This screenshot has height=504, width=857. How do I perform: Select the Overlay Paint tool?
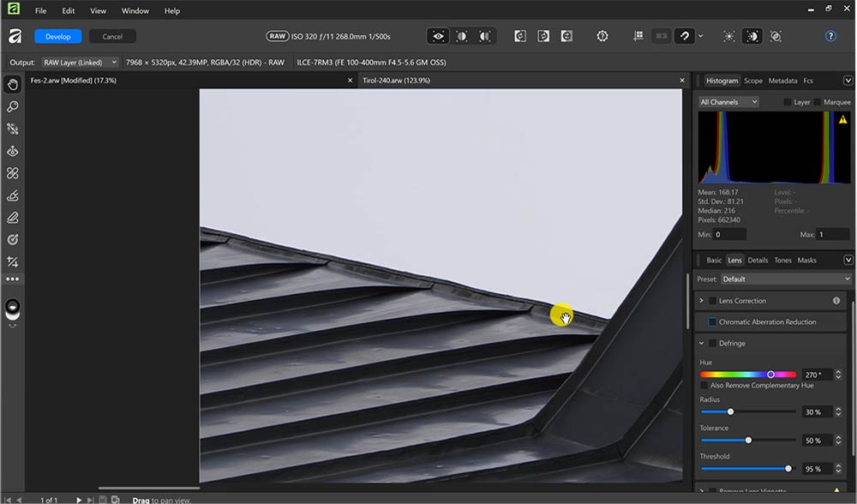(13, 195)
